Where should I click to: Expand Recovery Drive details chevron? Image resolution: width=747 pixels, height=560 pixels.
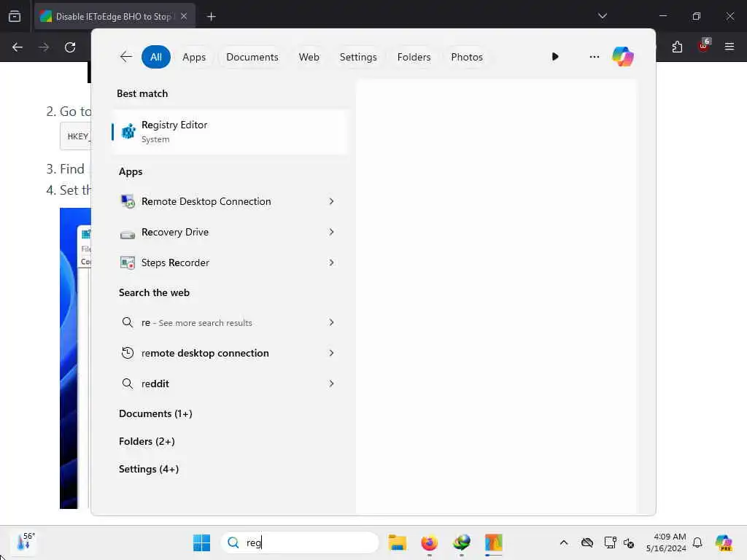click(332, 233)
